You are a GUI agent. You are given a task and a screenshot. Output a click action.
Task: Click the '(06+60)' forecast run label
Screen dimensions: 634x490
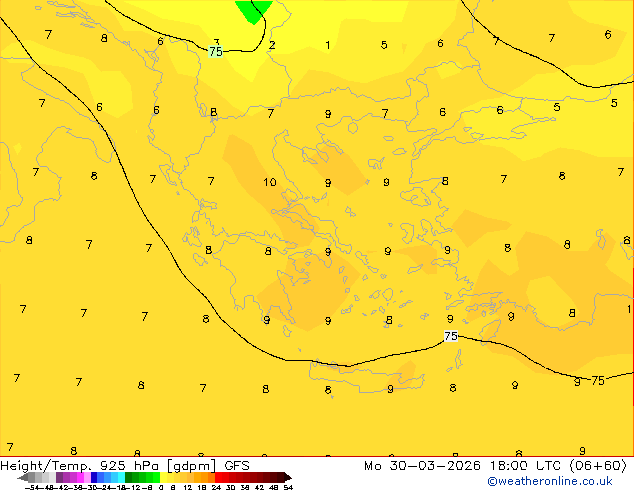click(x=598, y=466)
